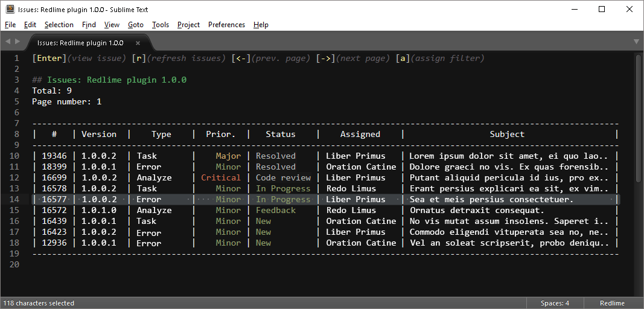Click the 'Type' column header
The image size is (644, 309).
coord(161,134)
